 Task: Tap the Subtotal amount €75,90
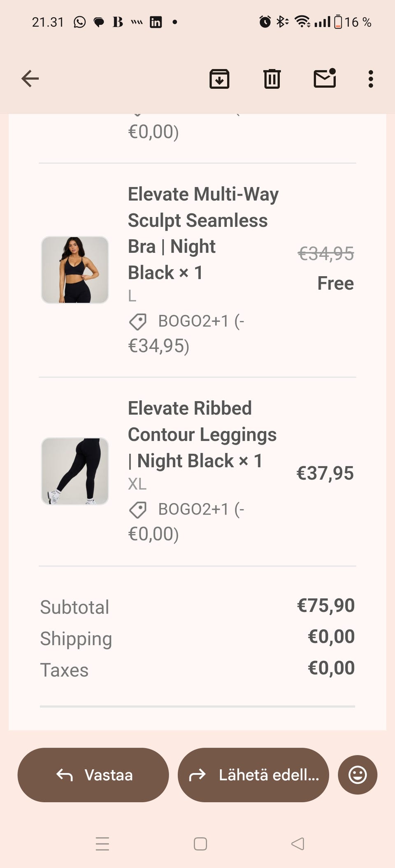(325, 605)
